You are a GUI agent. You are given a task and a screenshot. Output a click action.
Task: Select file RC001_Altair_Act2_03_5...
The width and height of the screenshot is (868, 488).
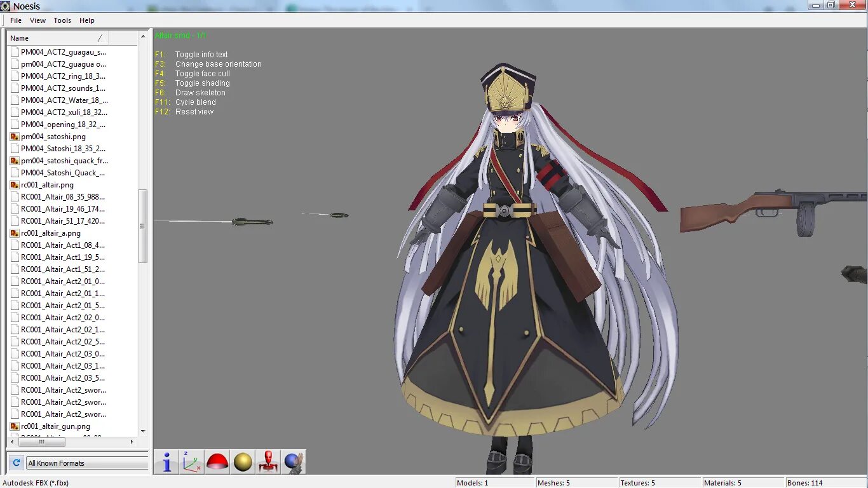coord(63,378)
